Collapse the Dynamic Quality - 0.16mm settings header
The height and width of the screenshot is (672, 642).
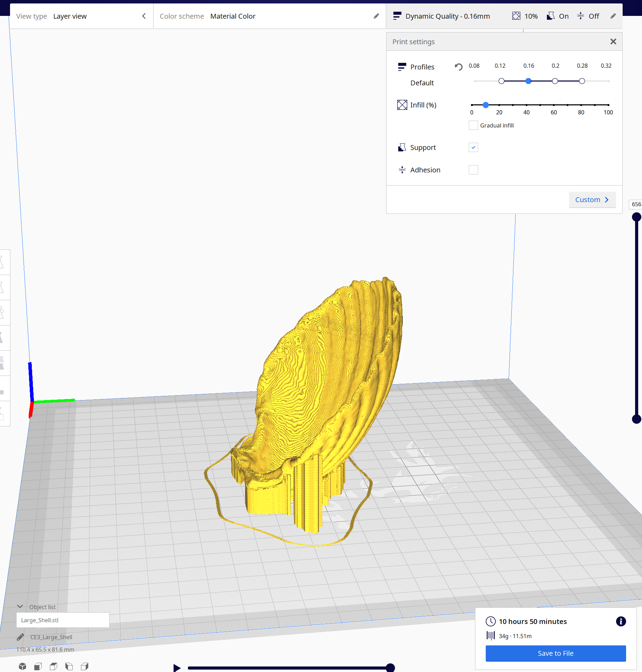pos(504,16)
